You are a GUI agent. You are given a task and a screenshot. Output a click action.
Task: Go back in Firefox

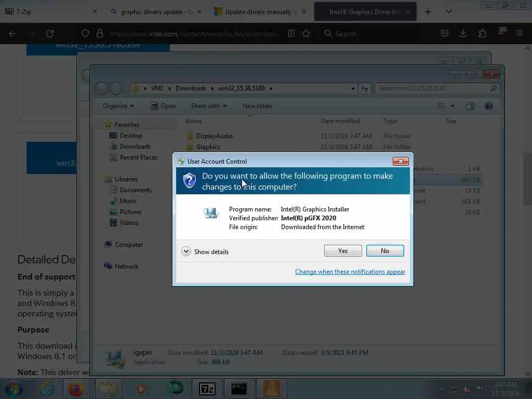click(12, 34)
